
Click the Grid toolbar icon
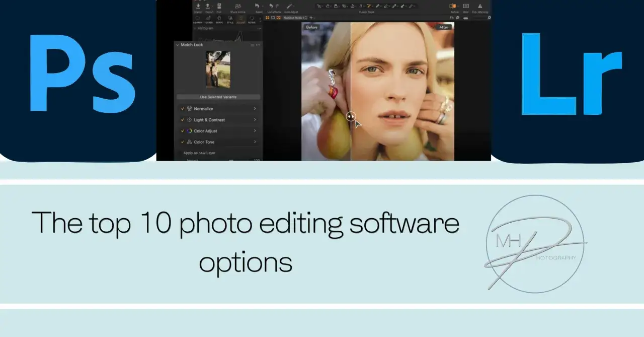(x=466, y=6)
